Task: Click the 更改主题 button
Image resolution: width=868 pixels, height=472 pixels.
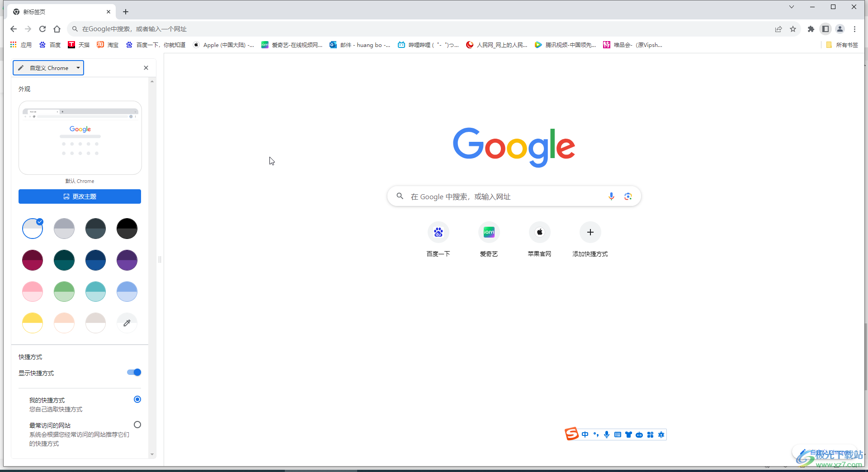Action: (80, 196)
